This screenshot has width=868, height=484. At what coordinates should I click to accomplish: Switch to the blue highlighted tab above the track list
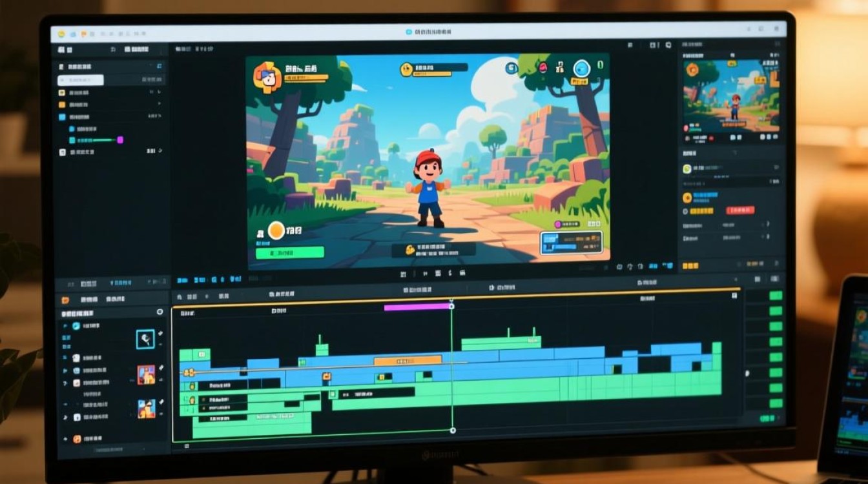coord(121,283)
